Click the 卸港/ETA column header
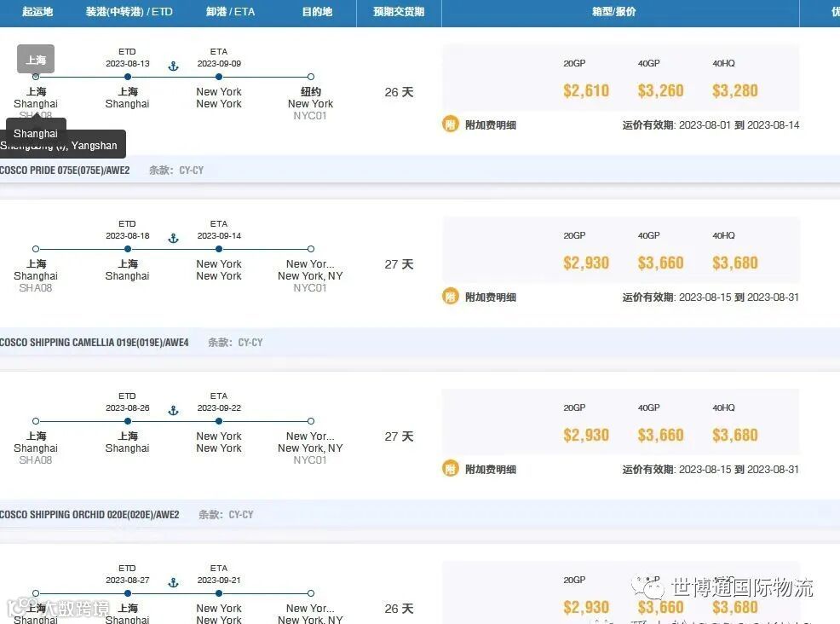Viewport: 840px width, 624px height. [230, 11]
